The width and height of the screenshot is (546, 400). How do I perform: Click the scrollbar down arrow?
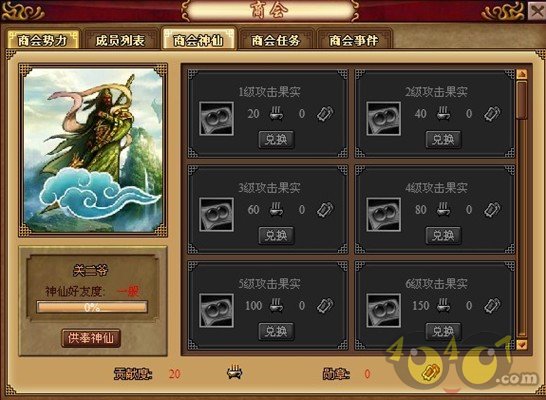coord(522,344)
